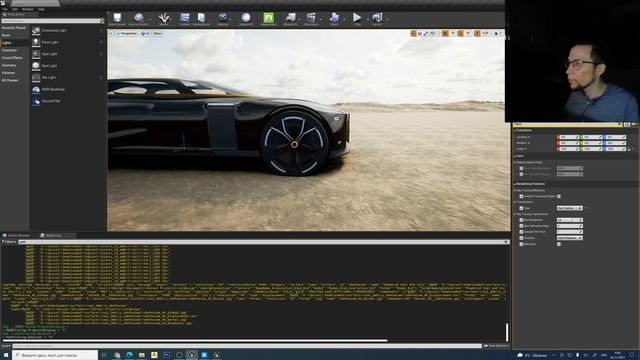Open the Cinematics toolbar icon

click(311, 18)
